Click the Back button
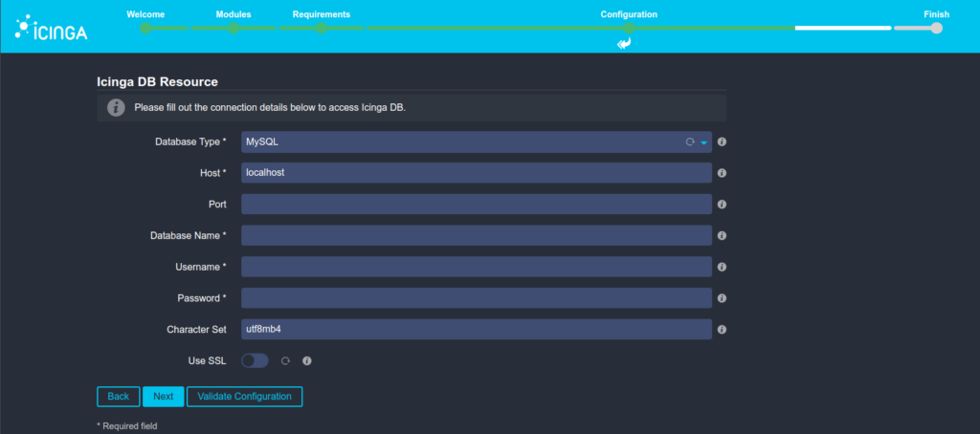Screen dimensions: 980x434 118,397
